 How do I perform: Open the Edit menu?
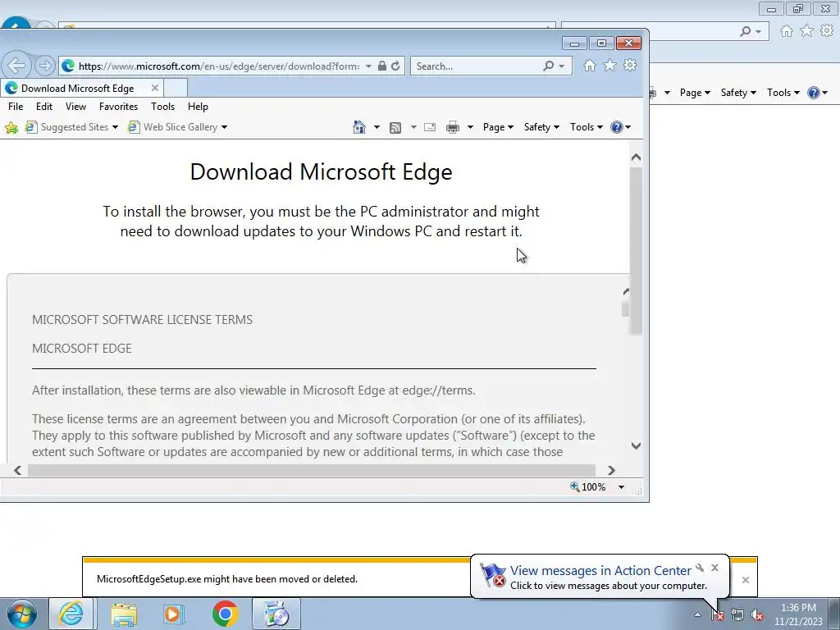coord(44,107)
